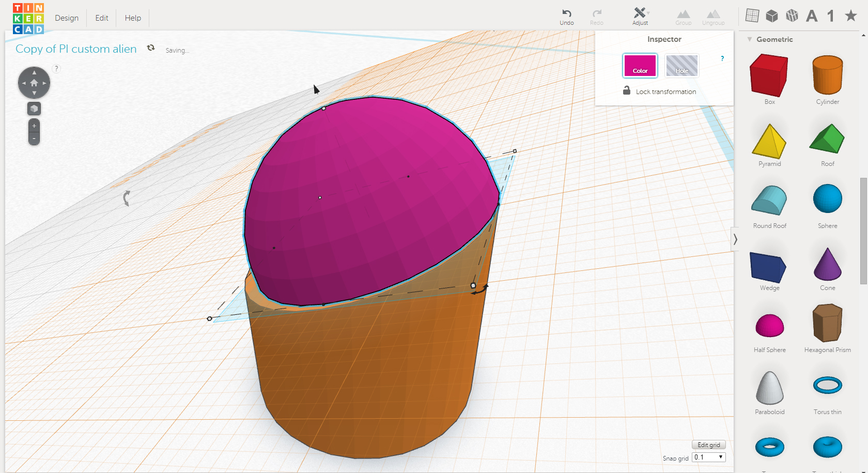Click the Undo button
Screen dimensions: 868x473
567,17
